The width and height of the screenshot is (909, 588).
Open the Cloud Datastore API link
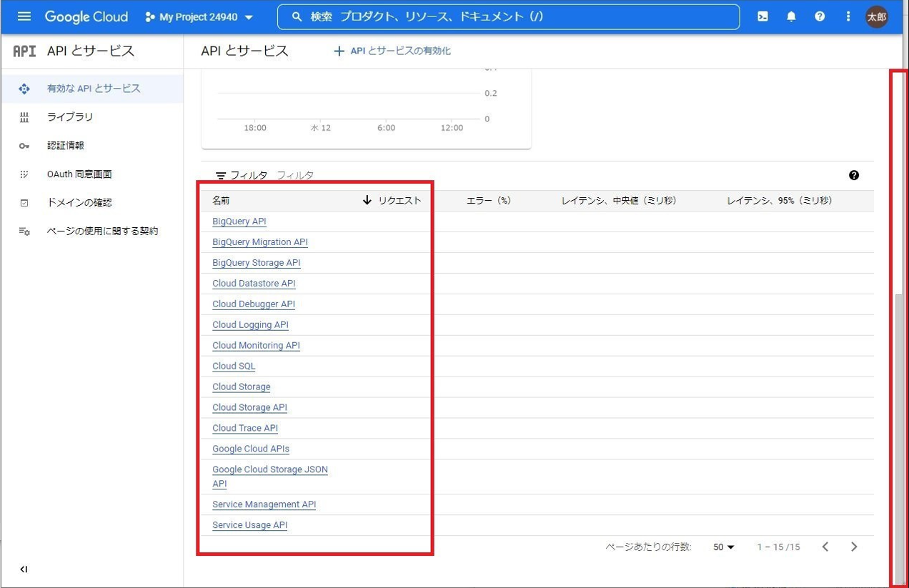[254, 284]
